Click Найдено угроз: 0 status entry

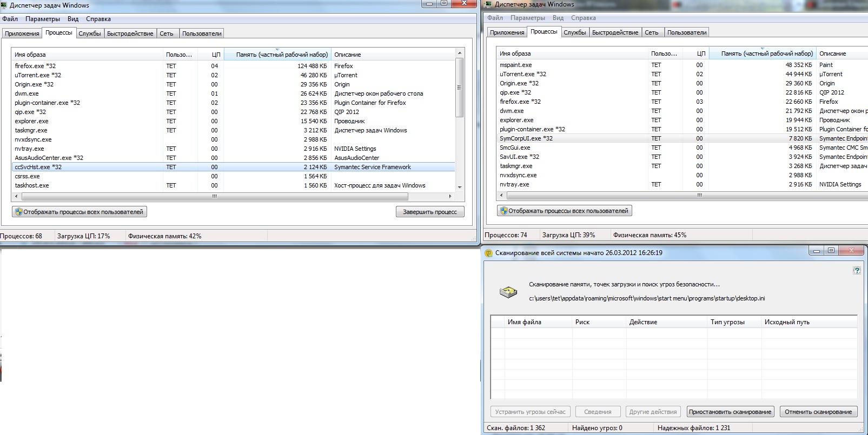597,428
